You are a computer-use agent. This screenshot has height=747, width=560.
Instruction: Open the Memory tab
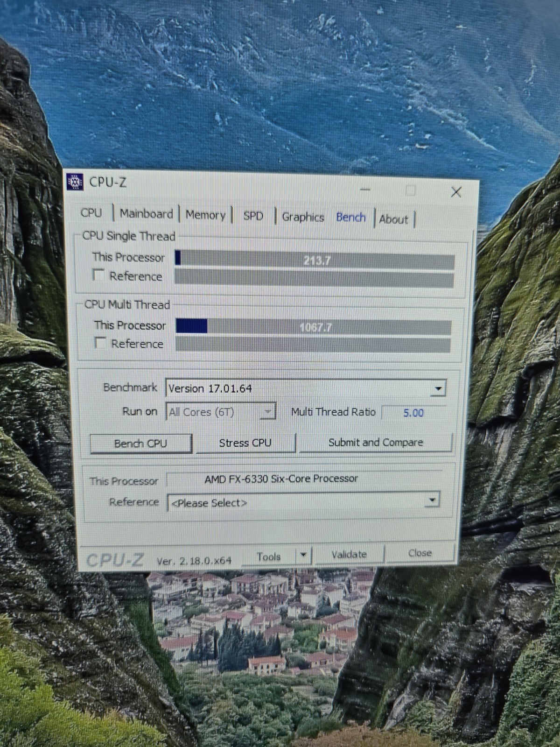pyautogui.click(x=205, y=215)
